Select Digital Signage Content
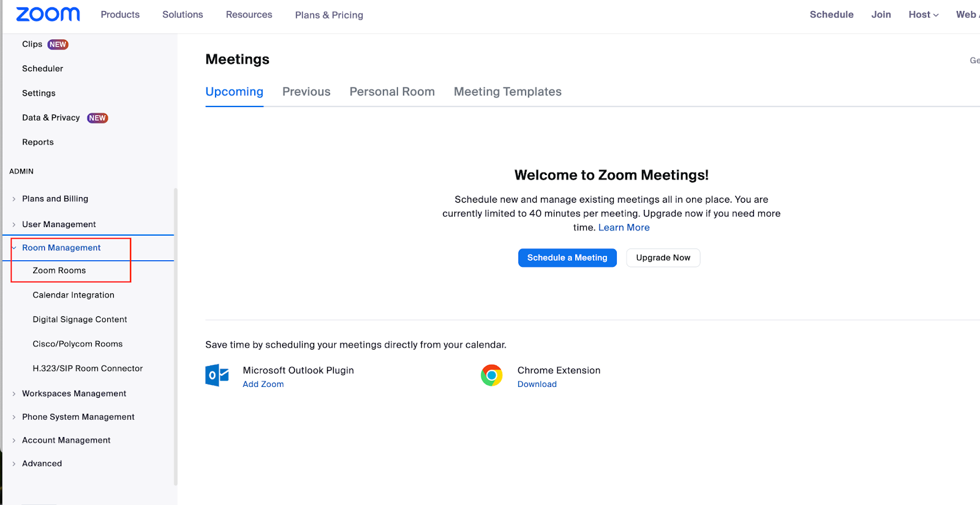 [80, 320]
